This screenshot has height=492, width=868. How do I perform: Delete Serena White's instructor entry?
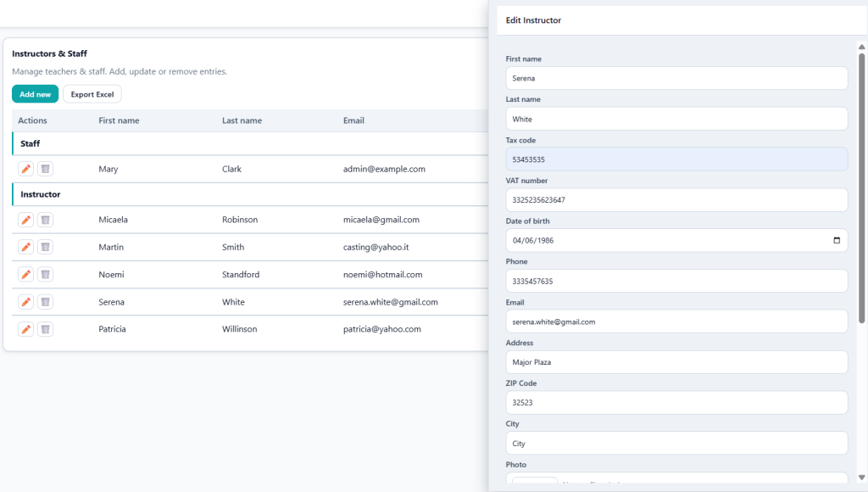pos(44,301)
